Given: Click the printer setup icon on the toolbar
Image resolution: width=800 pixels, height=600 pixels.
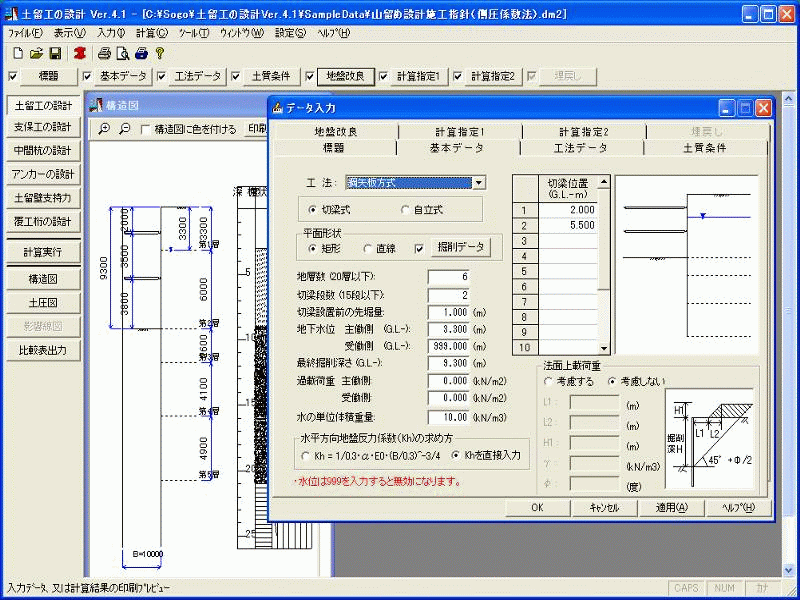Looking at the screenshot, I should point(142,53).
